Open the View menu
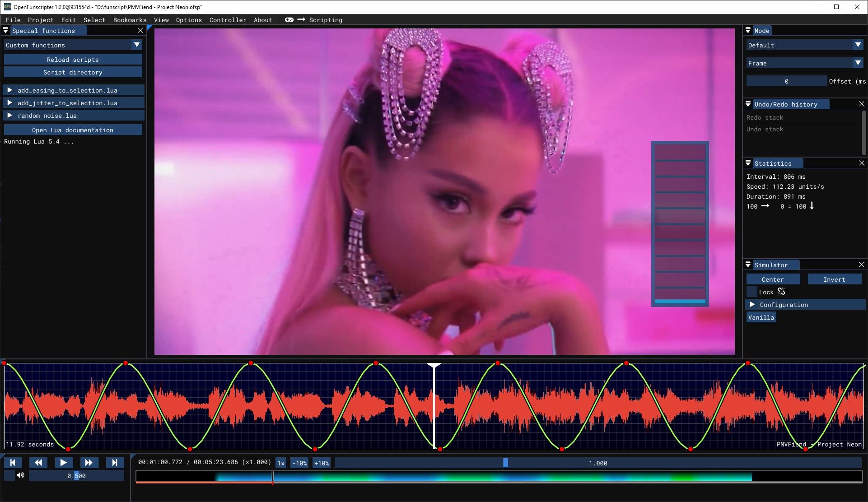The height and width of the screenshot is (502, 868). [x=161, y=20]
